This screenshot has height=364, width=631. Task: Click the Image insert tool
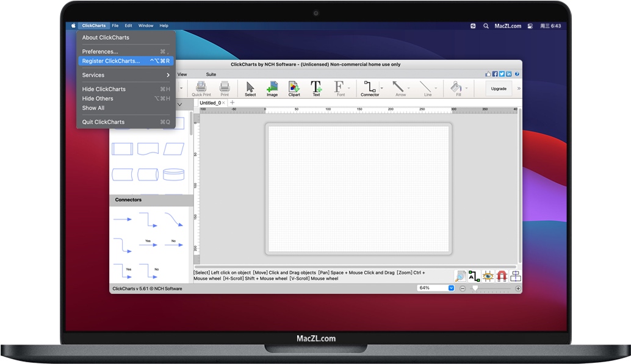tap(272, 89)
